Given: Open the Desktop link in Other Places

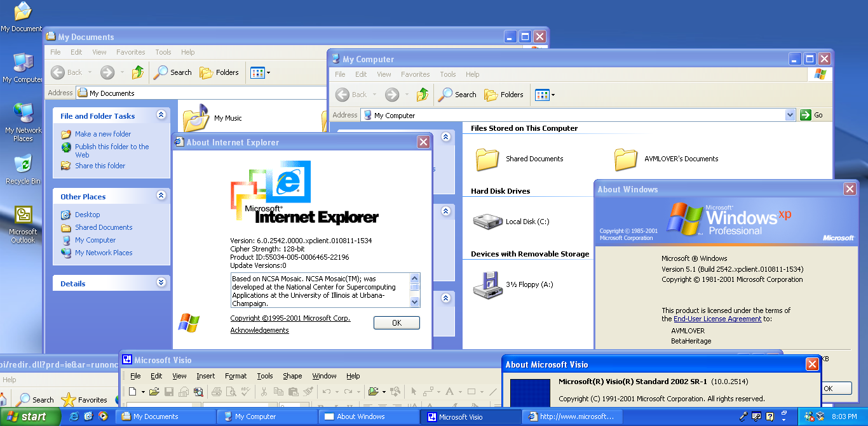Looking at the screenshot, I should [88, 215].
